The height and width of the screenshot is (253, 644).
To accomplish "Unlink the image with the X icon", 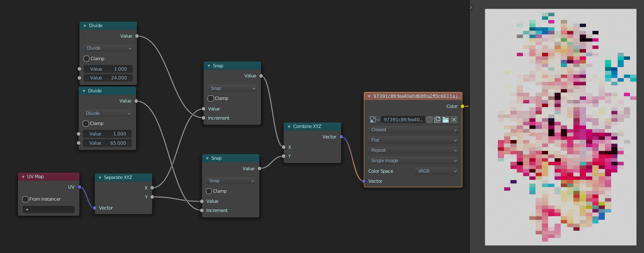I will pyautogui.click(x=454, y=120).
